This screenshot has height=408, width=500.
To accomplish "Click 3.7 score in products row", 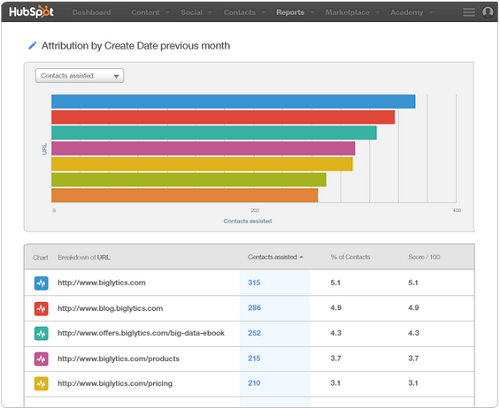I will (413, 358).
